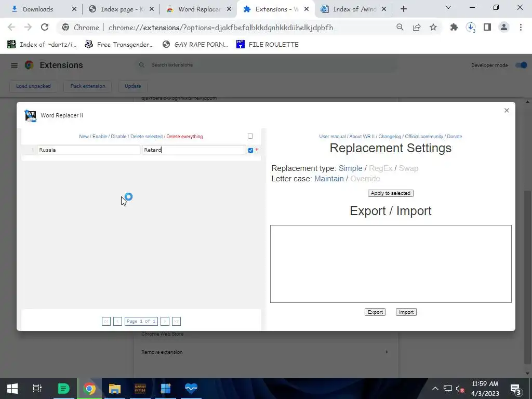
Task: Click the Import button
Action: coord(406,312)
